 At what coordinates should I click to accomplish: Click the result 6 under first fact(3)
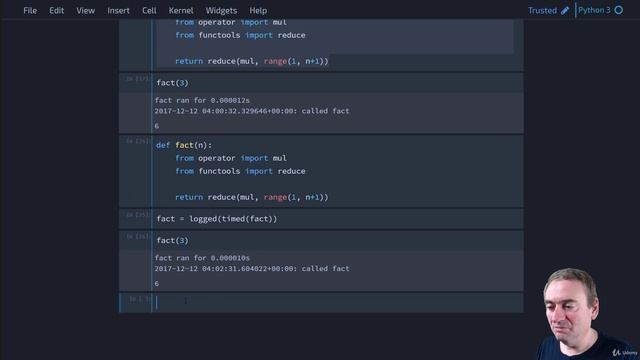click(x=157, y=126)
